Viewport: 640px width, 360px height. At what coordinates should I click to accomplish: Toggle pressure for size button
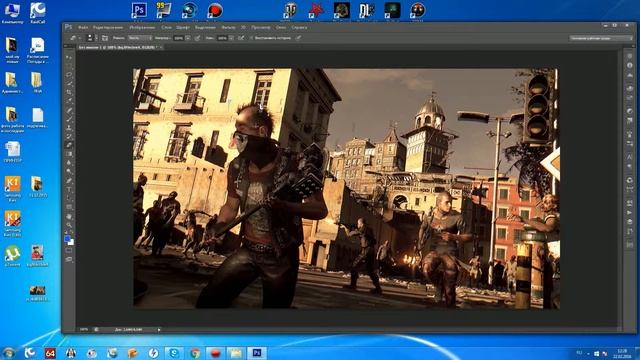[299, 38]
